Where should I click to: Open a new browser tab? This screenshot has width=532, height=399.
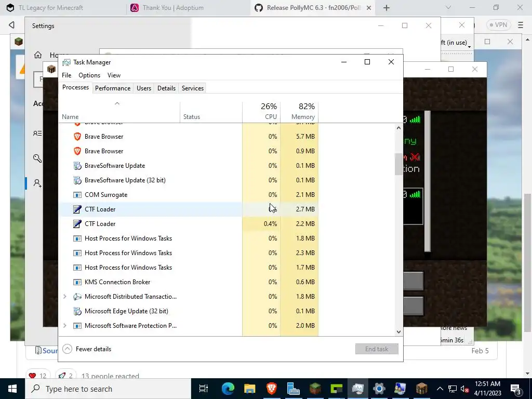(386, 8)
